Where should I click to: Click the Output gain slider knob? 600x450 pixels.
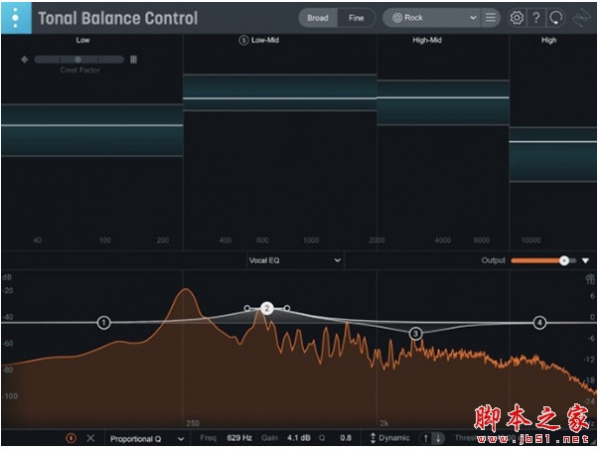[564, 261]
